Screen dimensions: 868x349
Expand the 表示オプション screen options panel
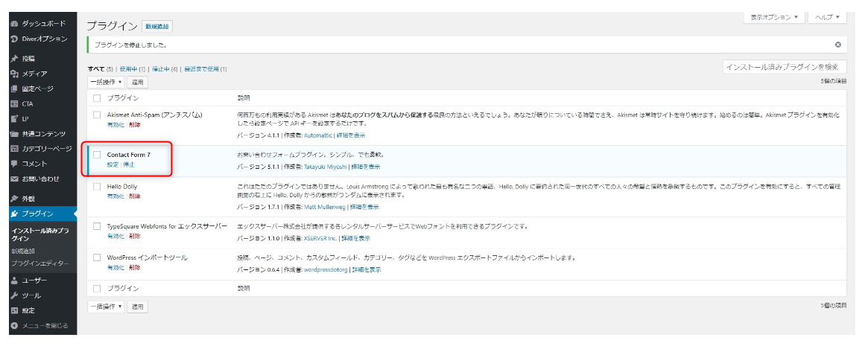coord(773,17)
